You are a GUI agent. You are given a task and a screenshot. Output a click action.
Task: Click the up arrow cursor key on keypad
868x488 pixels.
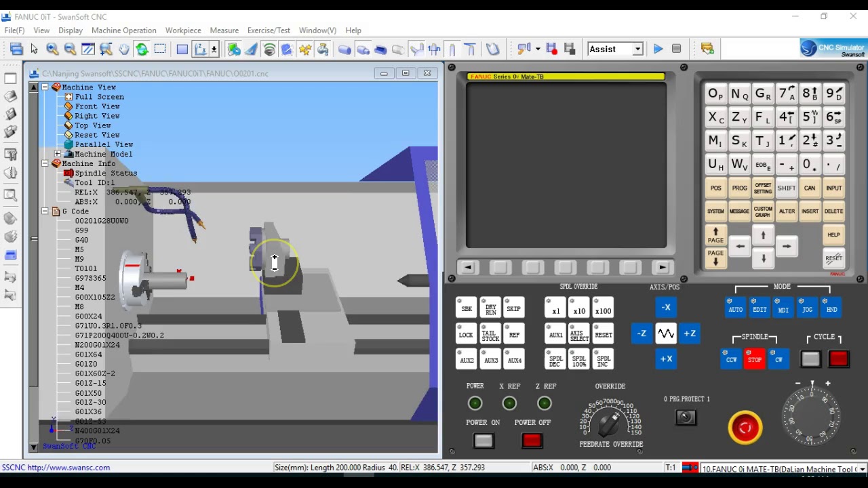763,235
